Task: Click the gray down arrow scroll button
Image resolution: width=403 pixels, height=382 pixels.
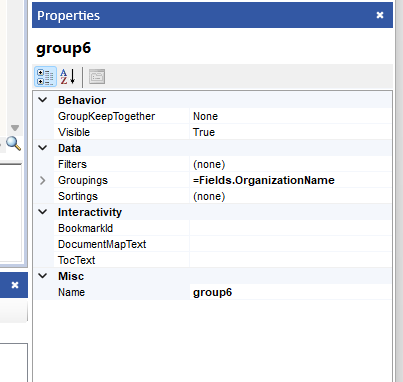Action: tap(15, 128)
